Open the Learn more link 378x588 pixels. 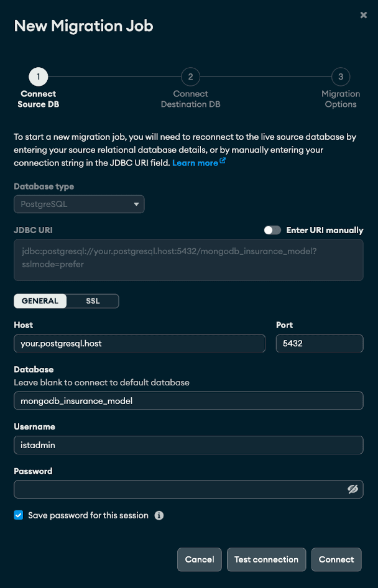195,163
